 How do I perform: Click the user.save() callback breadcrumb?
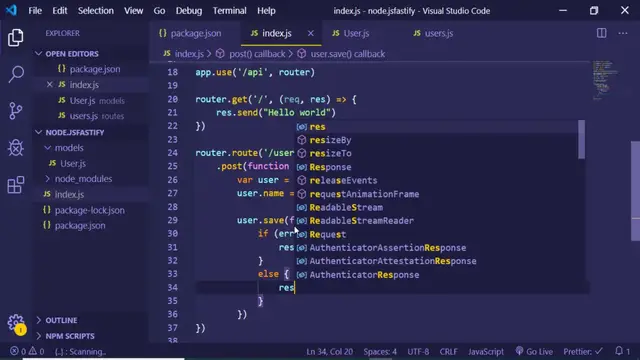click(347, 54)
